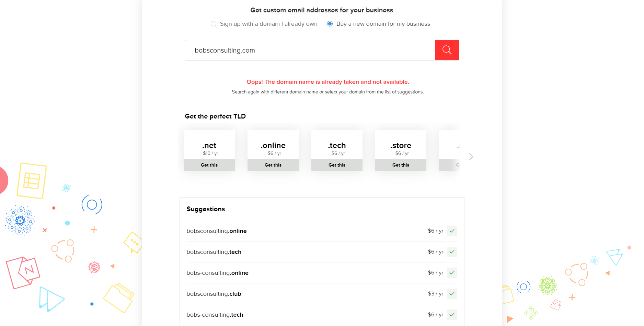Open the bobsconsulting.club suggestion row

pos(322,294)
